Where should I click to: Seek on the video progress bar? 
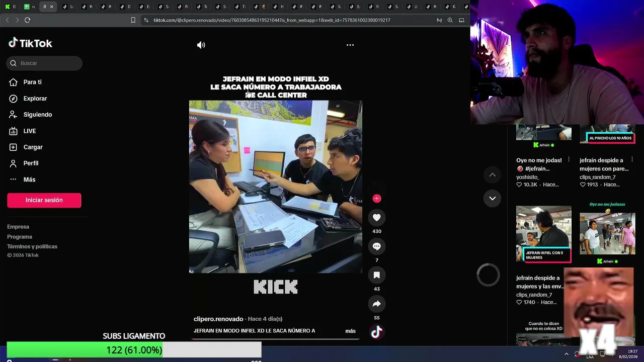(275, 338)
